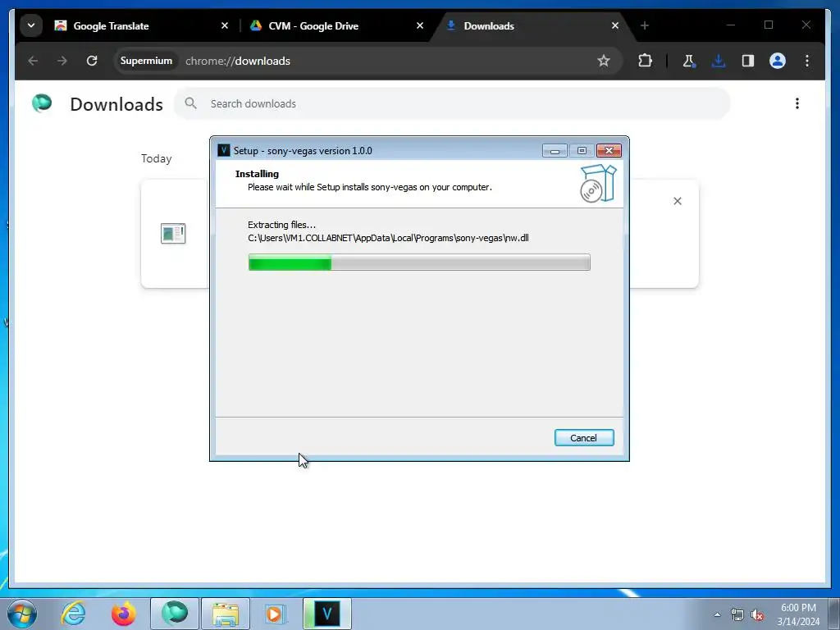Open the Extensions puzzle icon
Viewport: 840px width, 630px height.
(645, 61)
